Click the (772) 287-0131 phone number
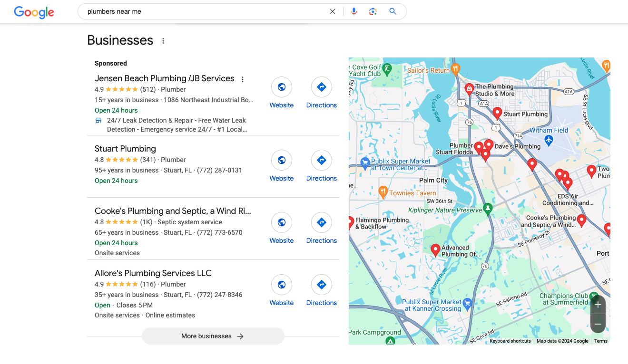The height and width of the screenshot is (364, 628). coord(219,170)
